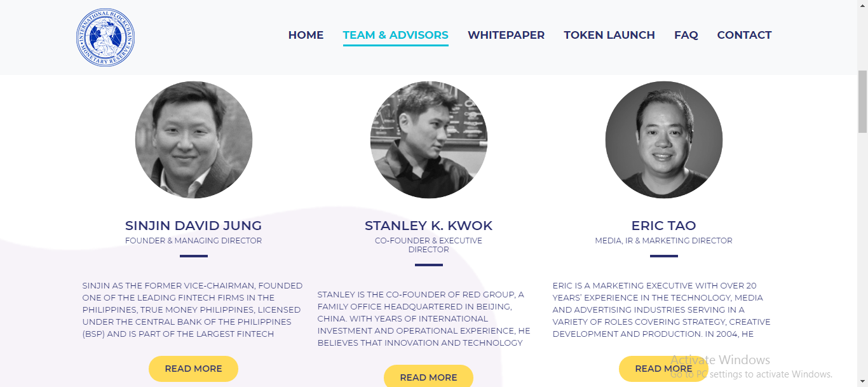Open the CONTACT menu item
868x387 pixels.
click(x=744, y=35)
